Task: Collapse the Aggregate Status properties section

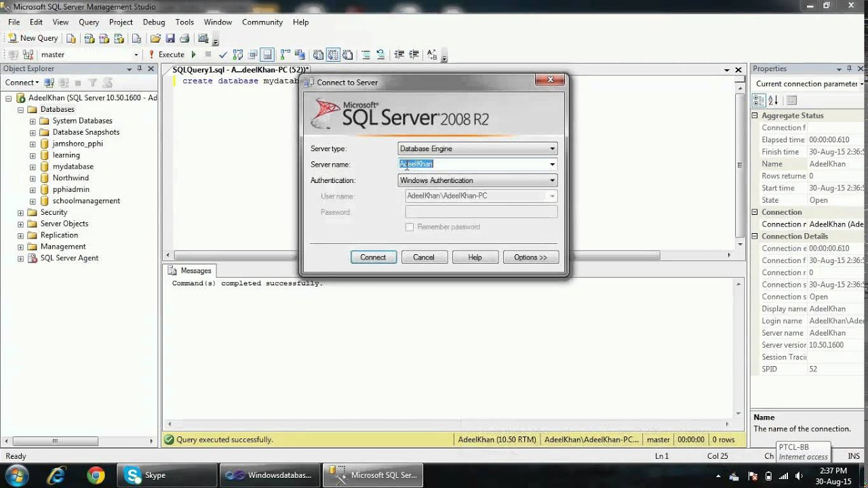Action: 755,116
